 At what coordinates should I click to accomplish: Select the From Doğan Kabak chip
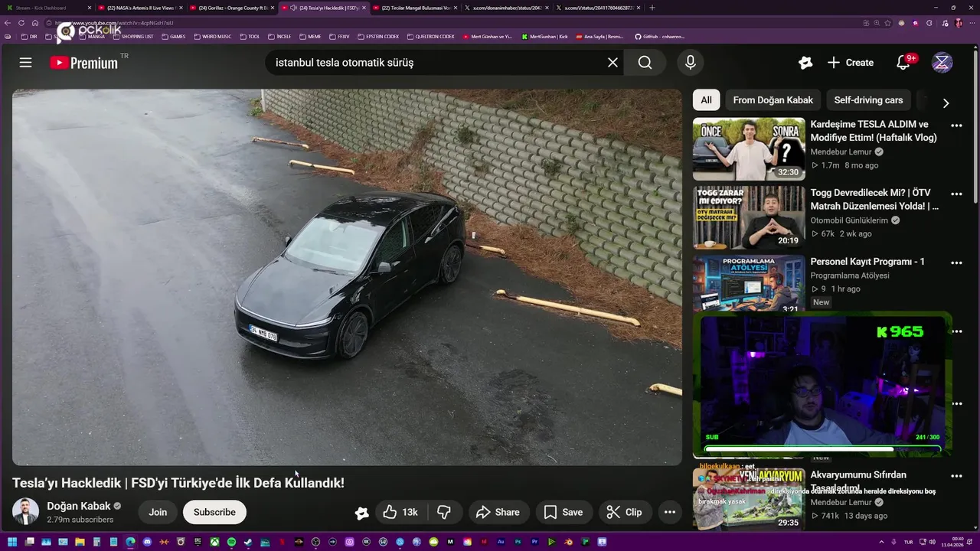point(773,100)
